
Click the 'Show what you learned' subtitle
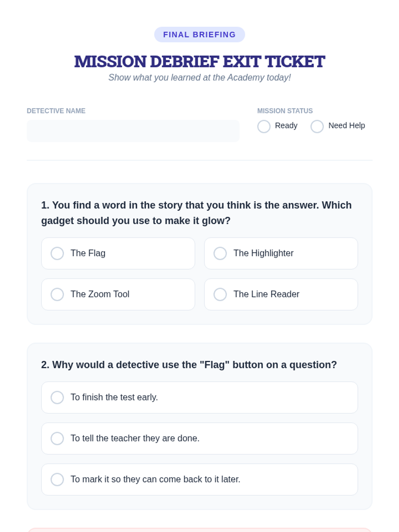click(199, 77)
